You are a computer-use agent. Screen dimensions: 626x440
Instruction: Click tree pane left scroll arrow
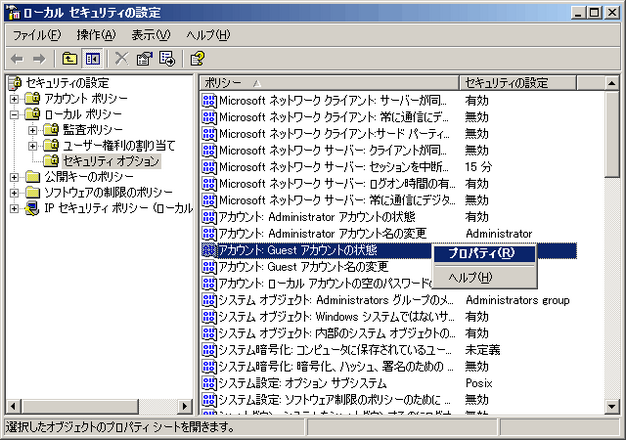point(13,407)
